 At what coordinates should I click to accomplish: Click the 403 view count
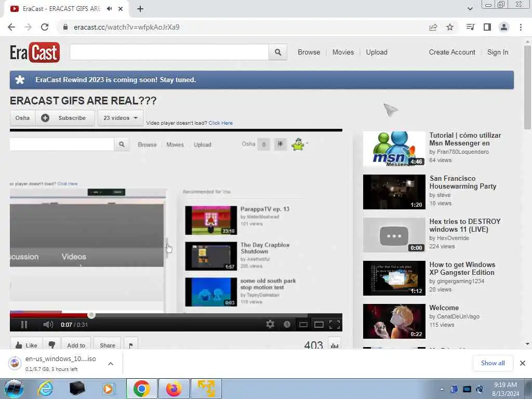(313, 345)
